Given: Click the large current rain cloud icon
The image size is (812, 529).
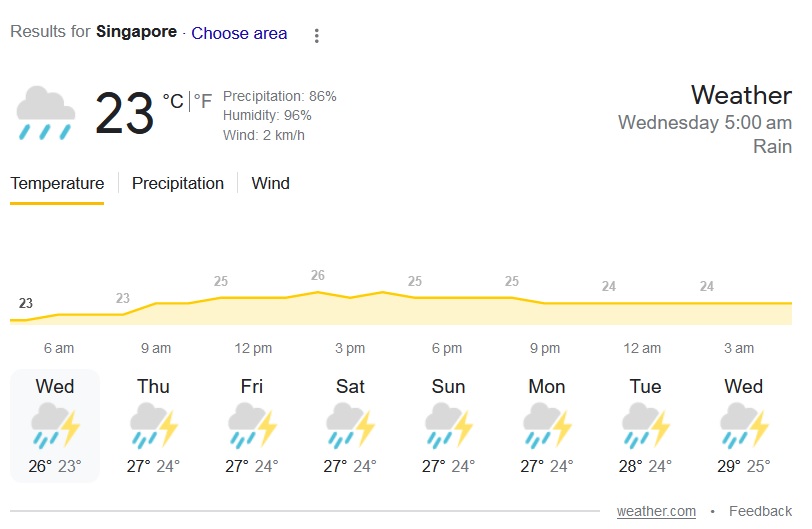Looking at the screenshot, I should [x=46, y=113].
